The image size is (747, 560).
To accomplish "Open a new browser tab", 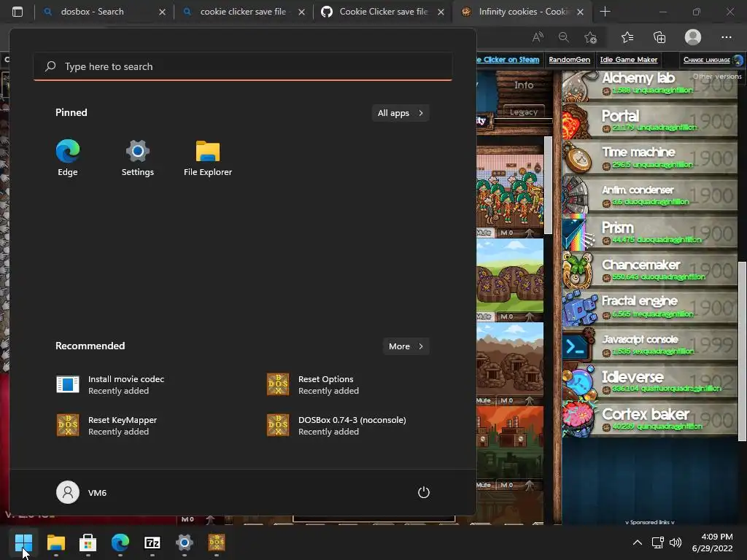I will (x=605, y=12).
